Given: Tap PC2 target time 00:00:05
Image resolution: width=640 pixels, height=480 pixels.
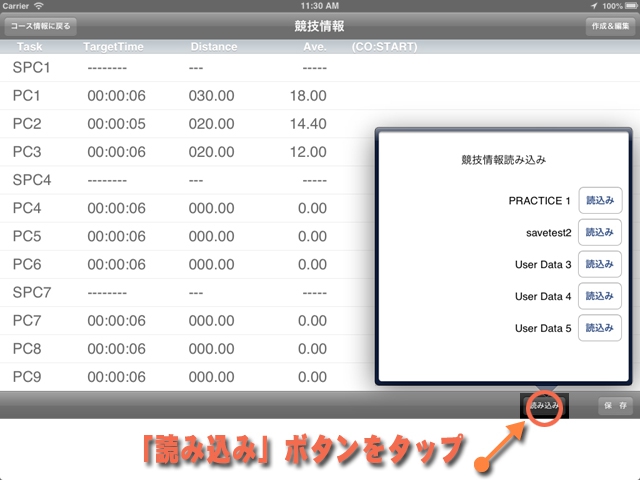Looking at the screenshot, I should [116, 124].
